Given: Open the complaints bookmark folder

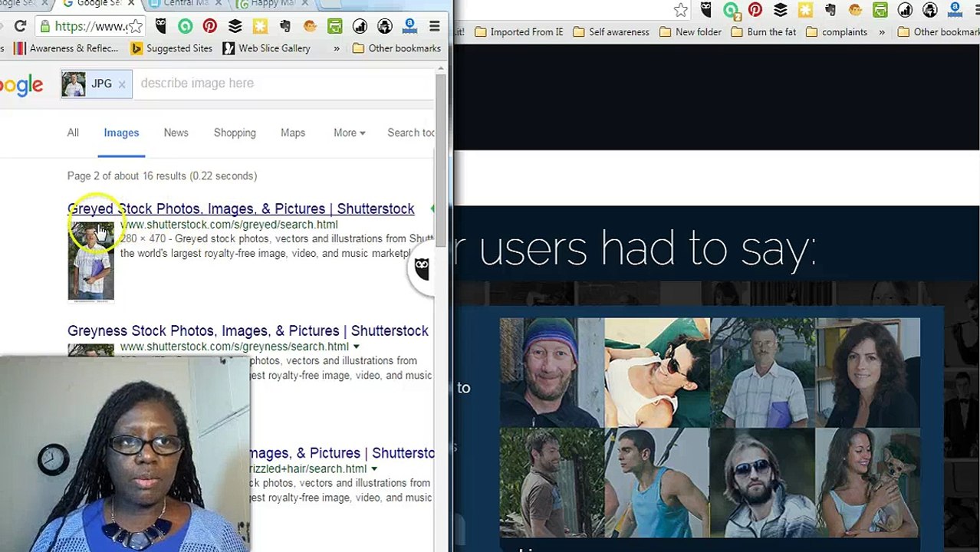Looking at the screenshot, I should click(836, 32).
